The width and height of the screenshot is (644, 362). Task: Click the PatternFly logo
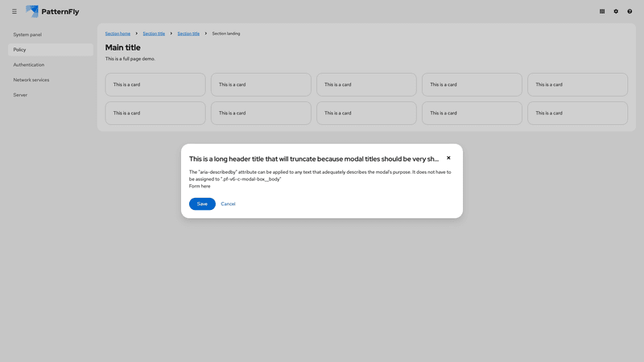pos(52,11)
